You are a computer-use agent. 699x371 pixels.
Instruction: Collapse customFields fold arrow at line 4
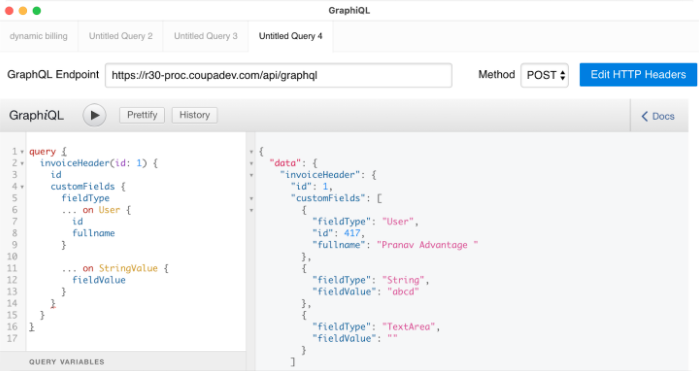(22, 187)
